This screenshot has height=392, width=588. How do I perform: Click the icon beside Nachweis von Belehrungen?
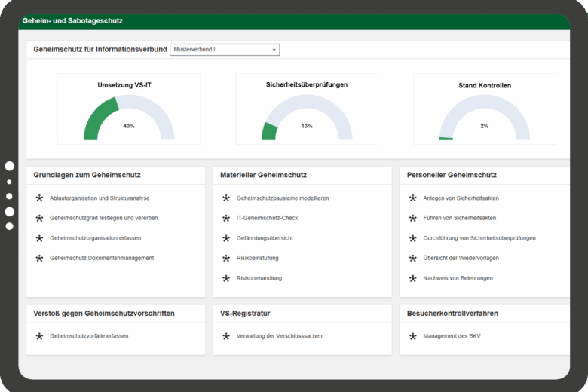(413, 278)
